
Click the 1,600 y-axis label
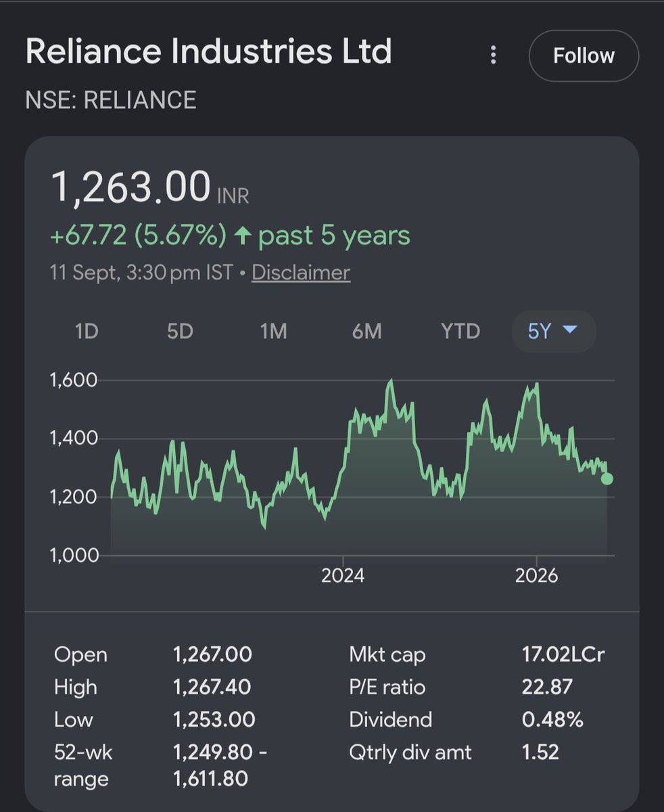(74, 380)
